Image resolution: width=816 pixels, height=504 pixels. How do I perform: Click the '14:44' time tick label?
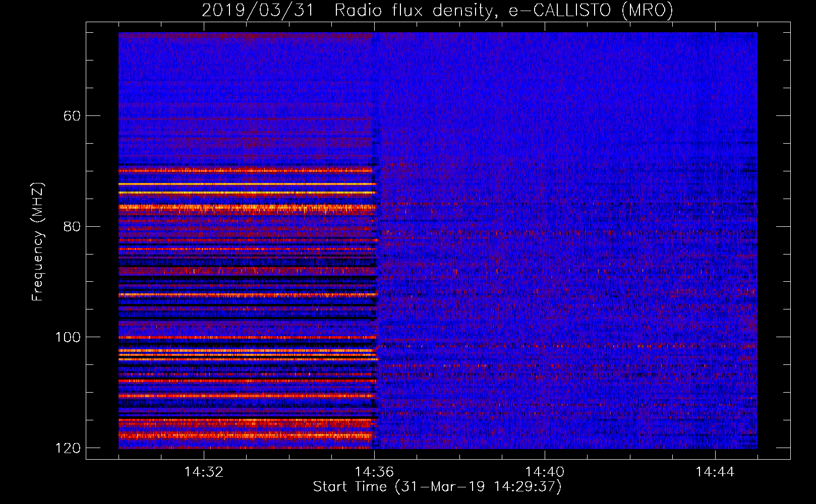click(715, 472)
